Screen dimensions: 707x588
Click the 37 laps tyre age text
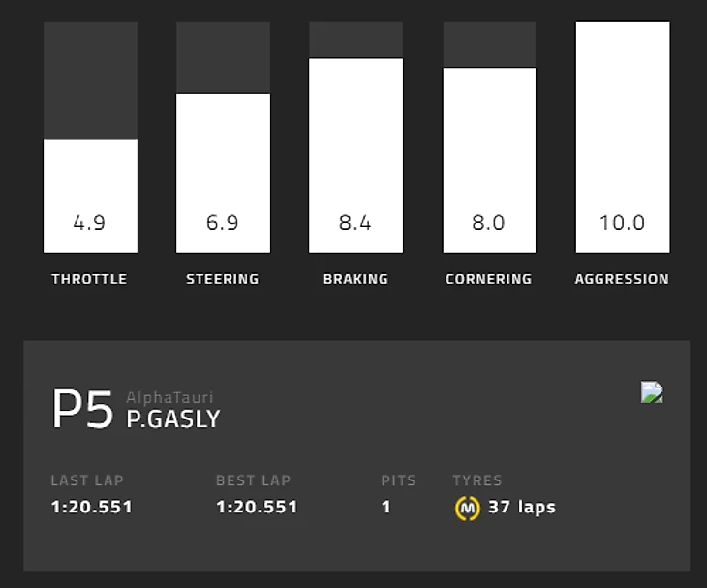coord(522,507)
